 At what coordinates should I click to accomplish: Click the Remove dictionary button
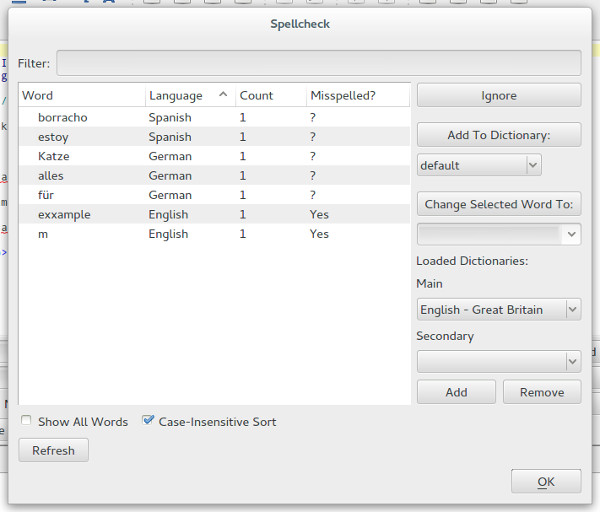(542, 392)
